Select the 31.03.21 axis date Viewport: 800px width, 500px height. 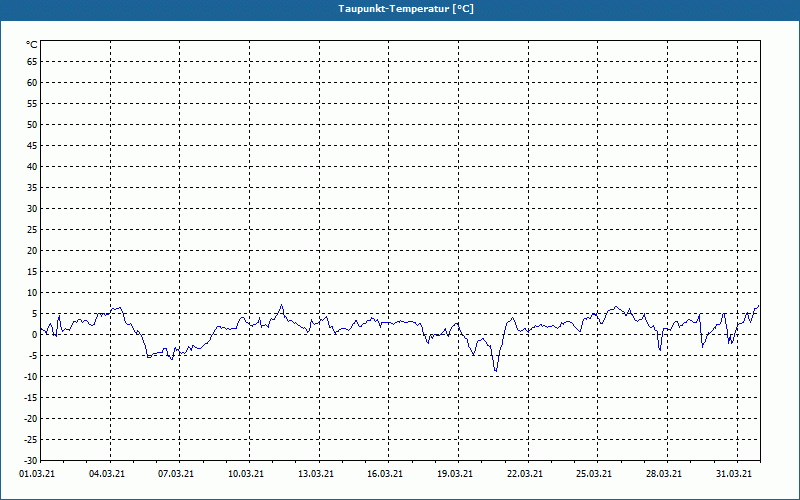734,474
